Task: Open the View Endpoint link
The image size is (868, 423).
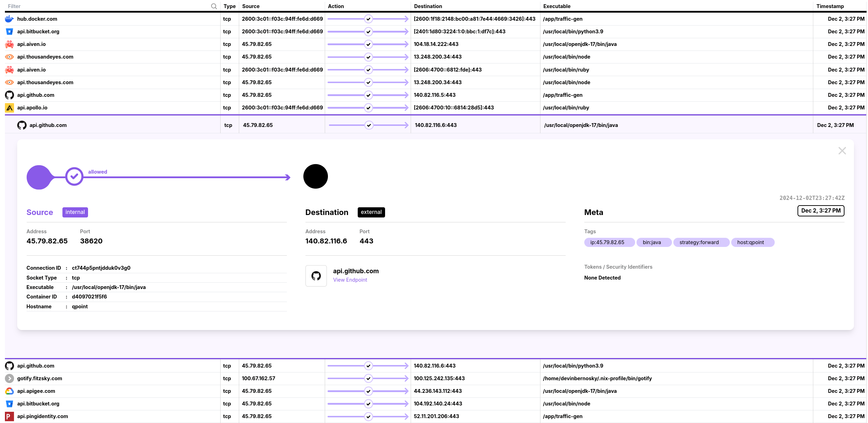Action: pos(350,280)
